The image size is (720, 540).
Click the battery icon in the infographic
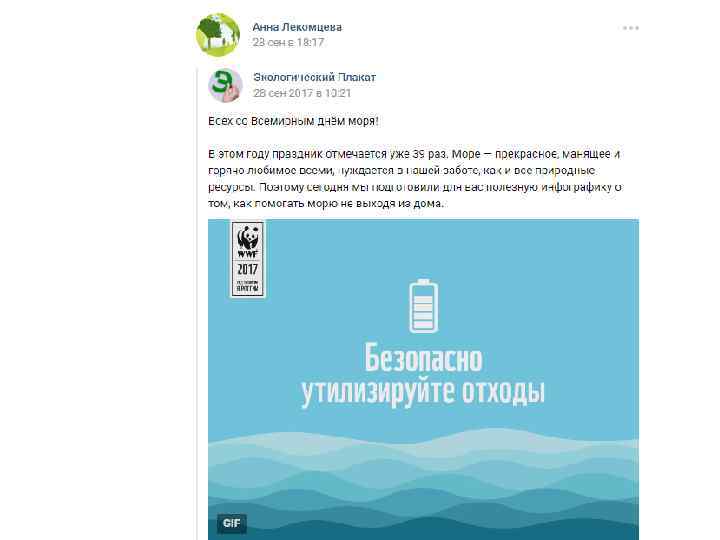[423, 305]
